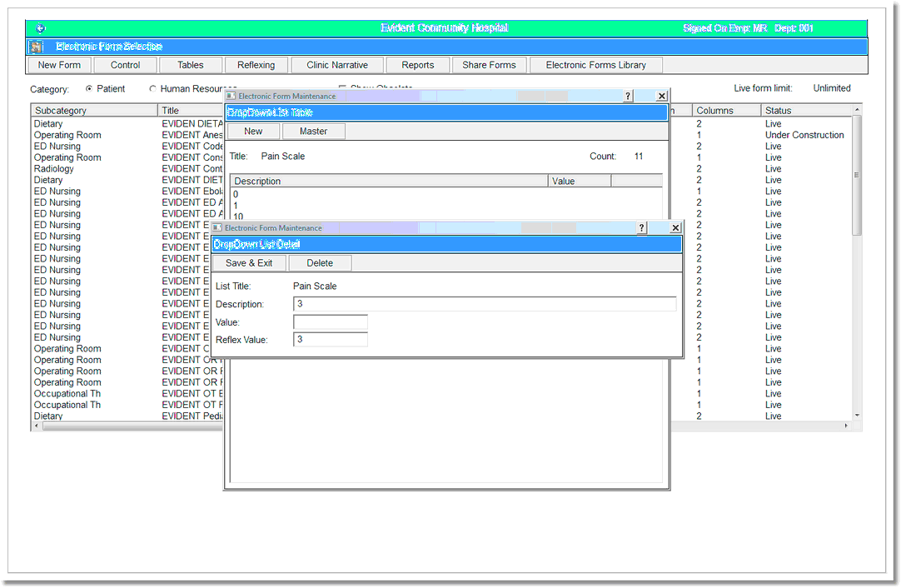Open Electronic Forms Library

click(x=596, y=65)
